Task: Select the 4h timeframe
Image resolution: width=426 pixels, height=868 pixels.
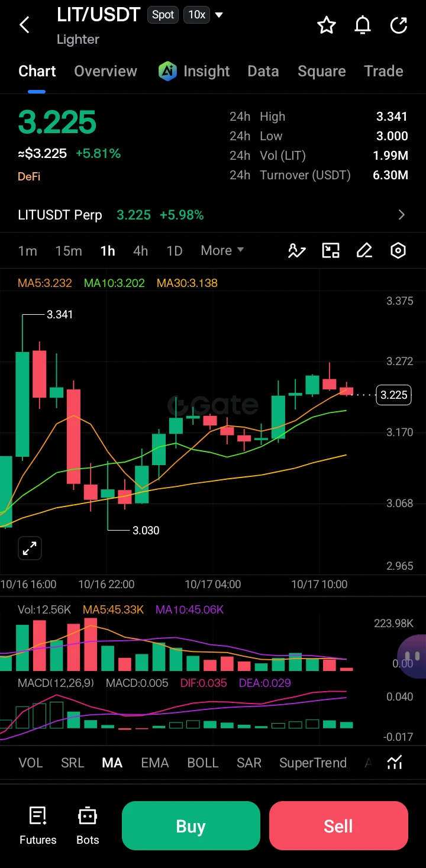Action: pos(141,251)
